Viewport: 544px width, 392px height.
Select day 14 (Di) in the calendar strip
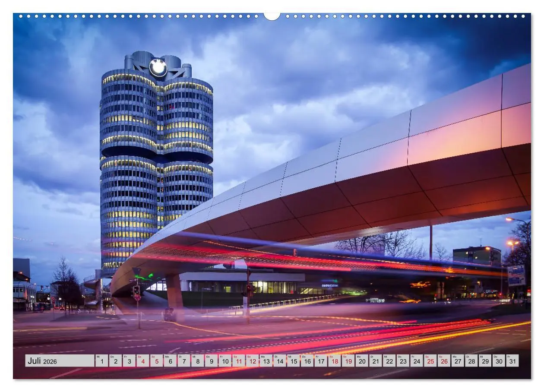(x=280, y=361)
